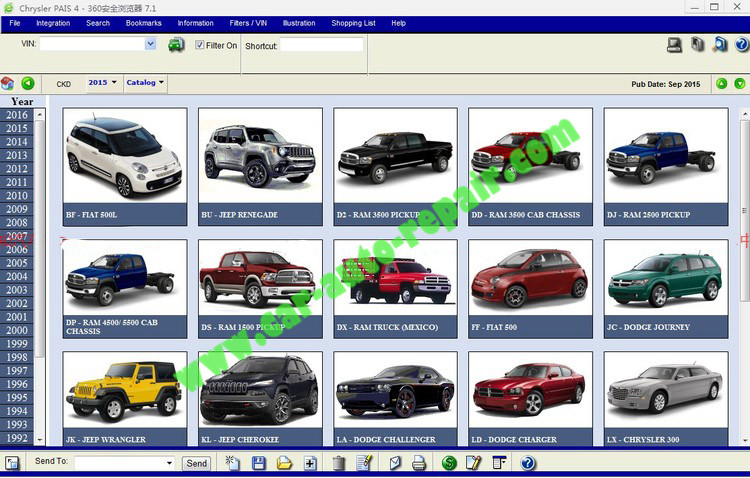Viewport: 750px width, 478px height.
Task: Select year 2010 in Year list
Action: [x=17, y=196]
